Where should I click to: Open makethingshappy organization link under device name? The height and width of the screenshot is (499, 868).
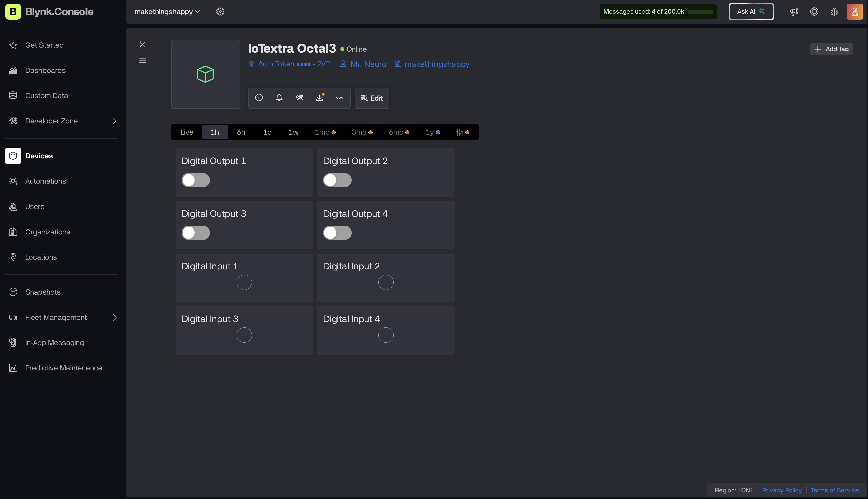[x=432, y=64]
